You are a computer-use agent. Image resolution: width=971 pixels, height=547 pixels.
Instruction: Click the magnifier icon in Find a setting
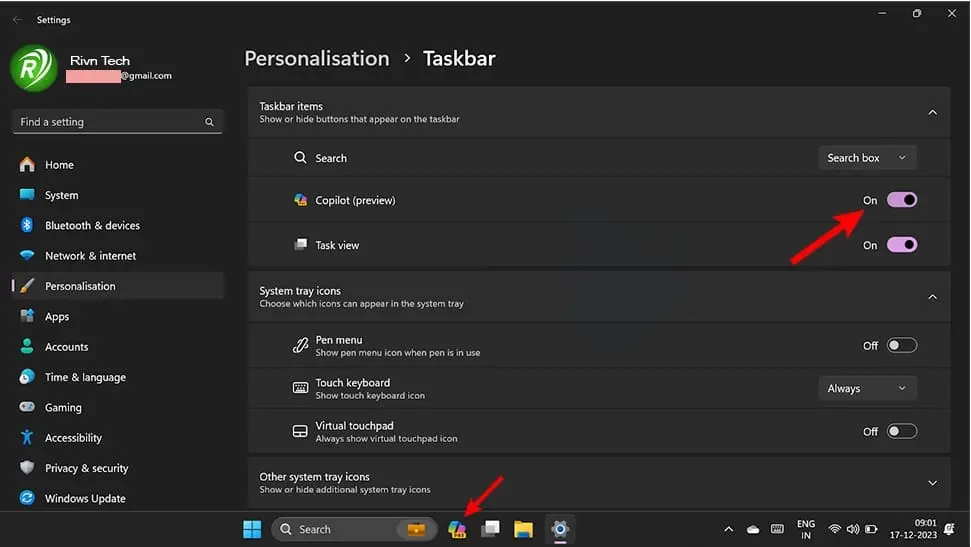(x=209, y=122)
